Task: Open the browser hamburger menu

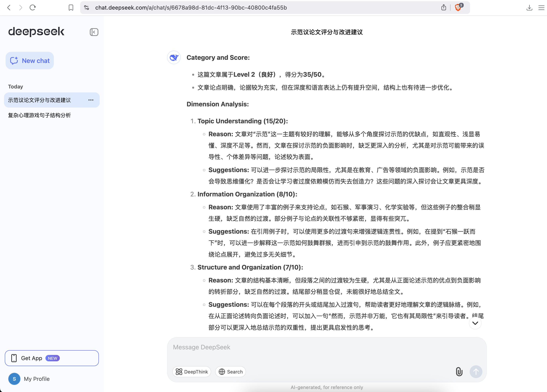Action: [541, 7]
